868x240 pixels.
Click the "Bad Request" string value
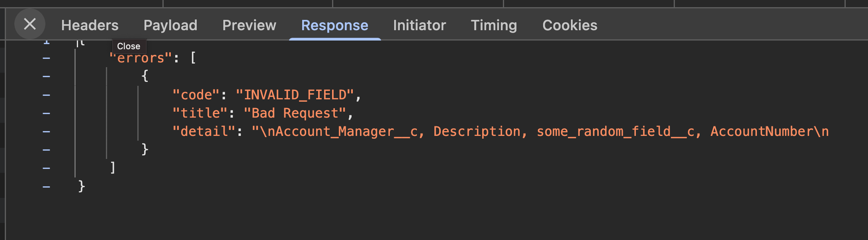[295, 113]
